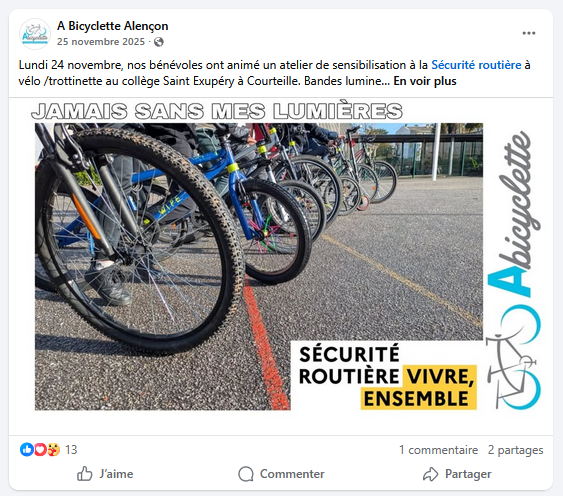
Task: Show the 13 reactions count
Action: pos(71,450)
